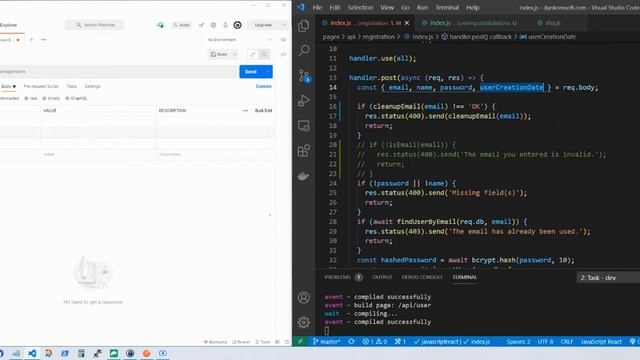Switch to the Output panel tab
The image size is (640, 360).
point(382,277)
